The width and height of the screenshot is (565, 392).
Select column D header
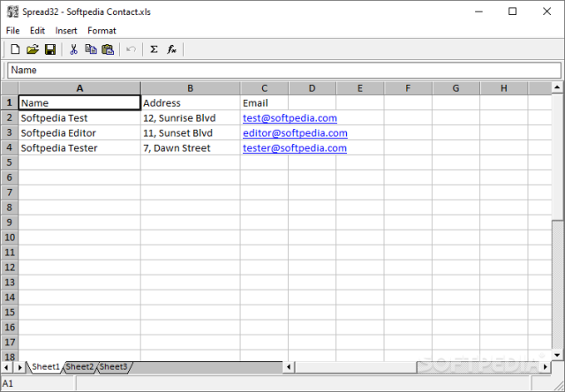click(x=312, y=88)
